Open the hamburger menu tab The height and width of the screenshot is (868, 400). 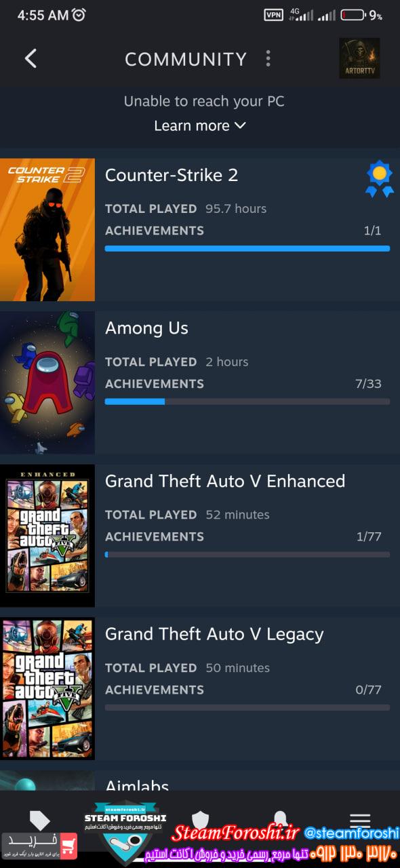[x=360, y=820]
